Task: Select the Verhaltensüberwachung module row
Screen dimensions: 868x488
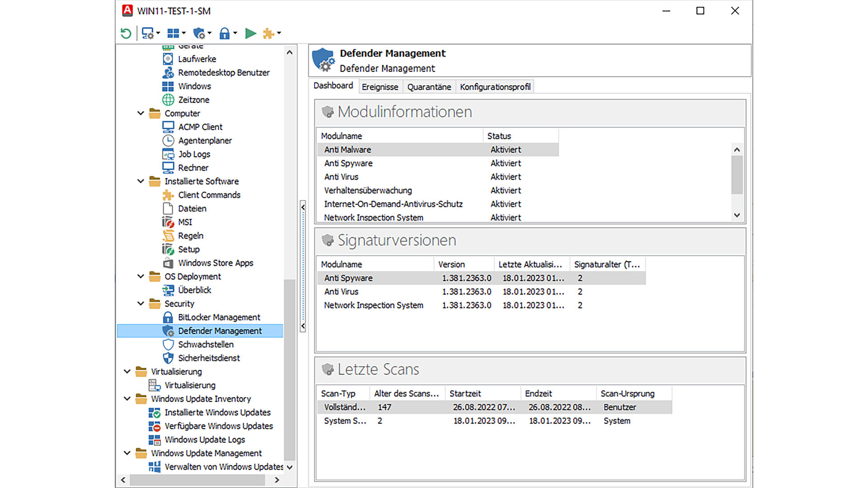Action: click(438, 190)
